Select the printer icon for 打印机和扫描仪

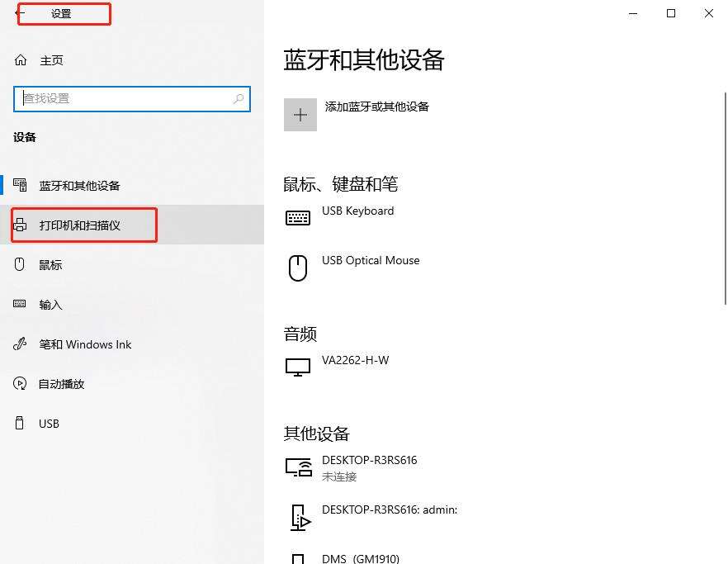point(20,225)
